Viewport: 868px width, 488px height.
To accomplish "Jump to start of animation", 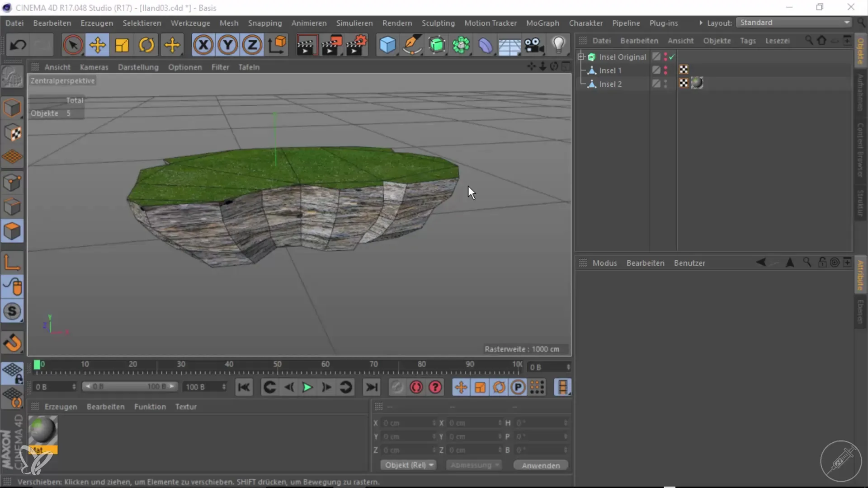I will [244, 387].
